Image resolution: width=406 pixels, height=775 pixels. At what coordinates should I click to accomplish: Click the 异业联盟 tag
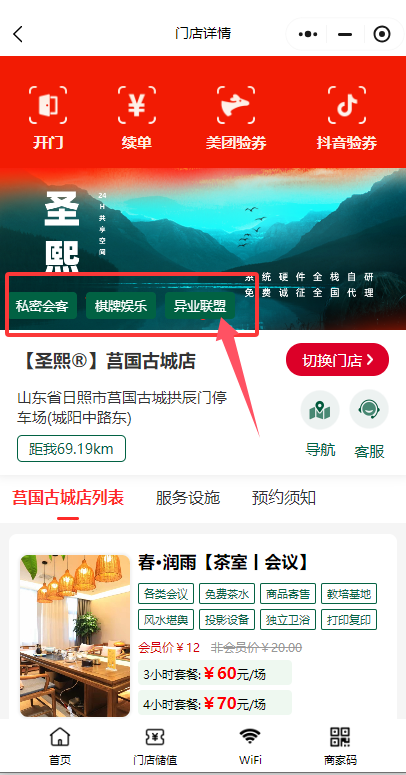[200, 305]
